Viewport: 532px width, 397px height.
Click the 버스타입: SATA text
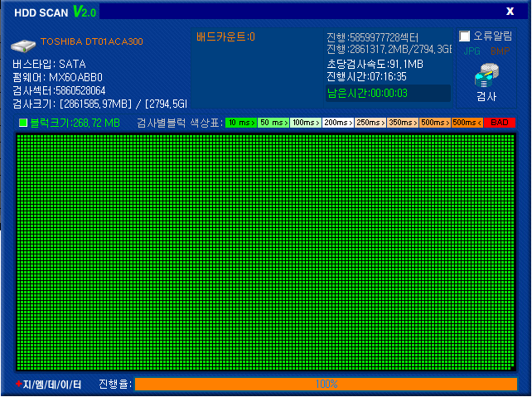(49, 64)
